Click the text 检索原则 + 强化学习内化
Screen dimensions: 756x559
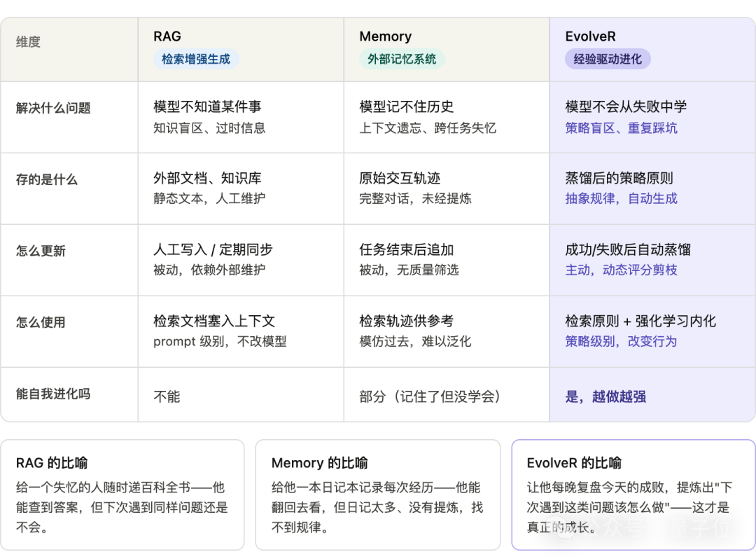[640, 321]
